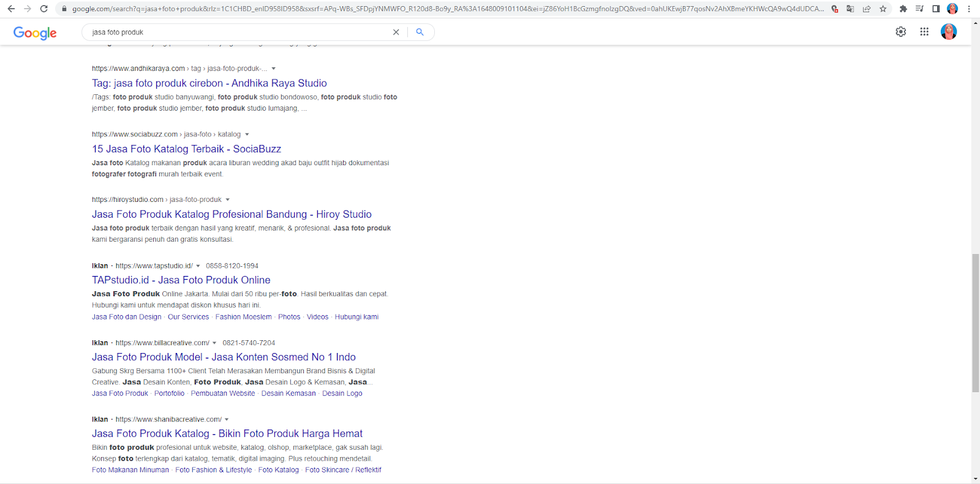Click the 'jasa foto produk' search field
This screenshot has height=484, width=980.
coord(239,32)
